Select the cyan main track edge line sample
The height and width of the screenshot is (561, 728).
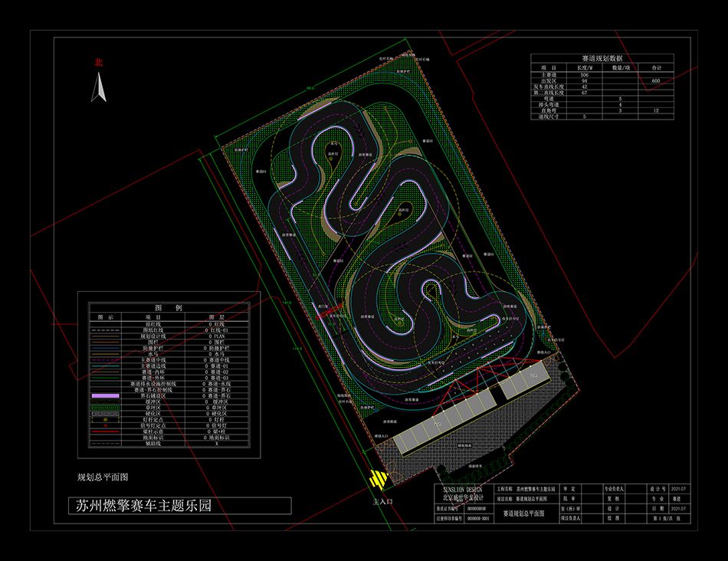(106, 366)
